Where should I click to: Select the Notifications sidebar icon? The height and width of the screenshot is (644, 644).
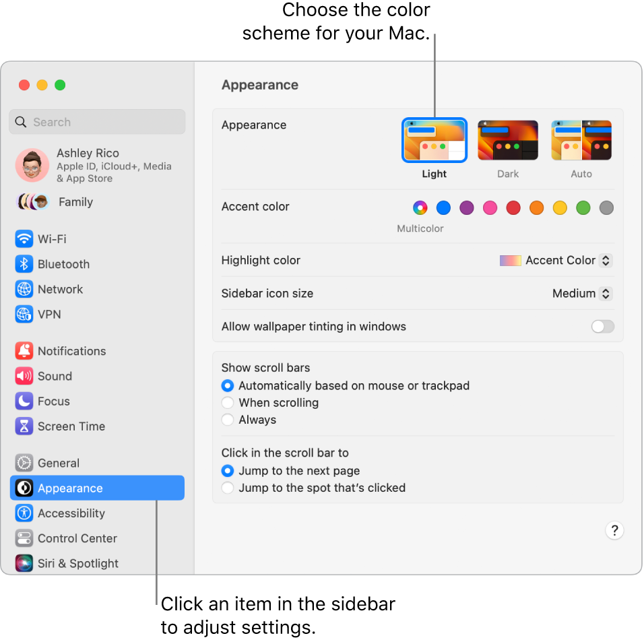coord(24,351)
